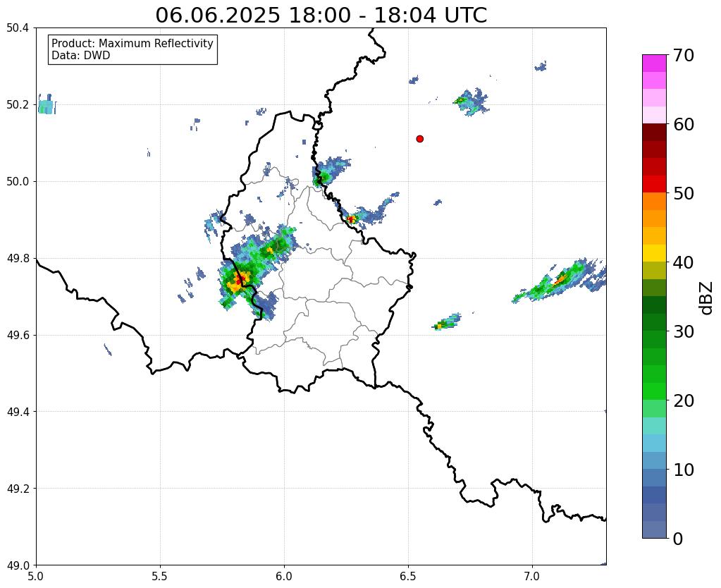This screenshot has width=721, height=588.
Task: Click the 40 dBZ colorbar label
Action: [x=684, y=262]
